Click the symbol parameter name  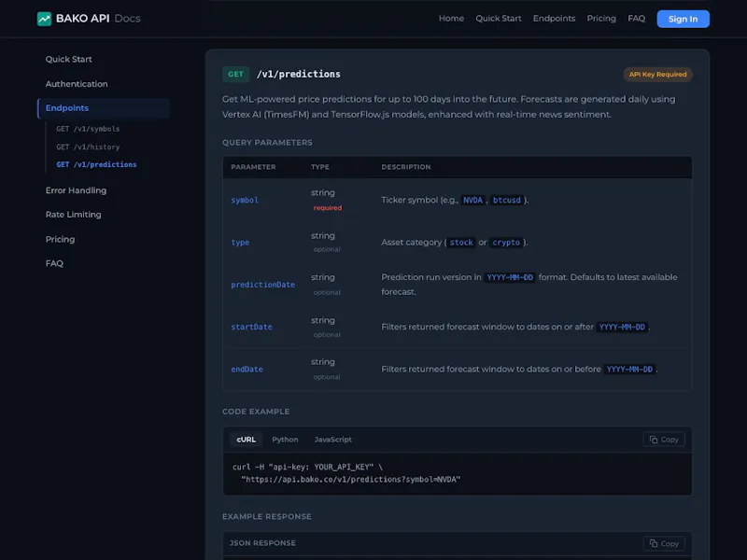pos(245,200)
